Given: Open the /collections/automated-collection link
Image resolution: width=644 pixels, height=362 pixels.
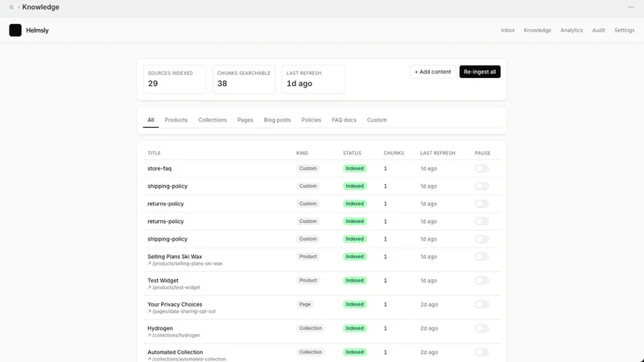Looking at the screenshot, I should tap(187, 359).
